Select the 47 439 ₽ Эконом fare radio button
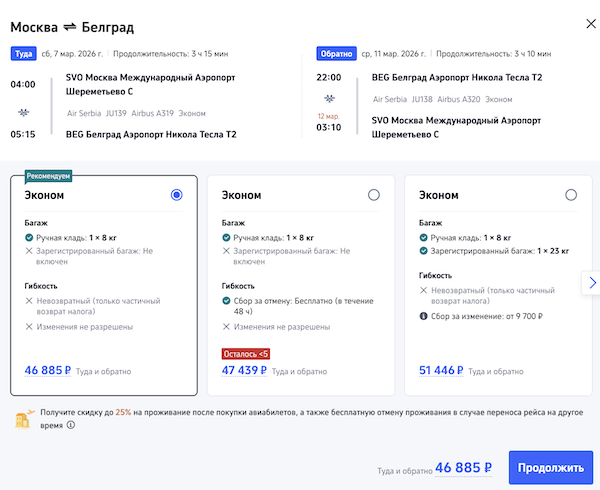 point(374,195)
